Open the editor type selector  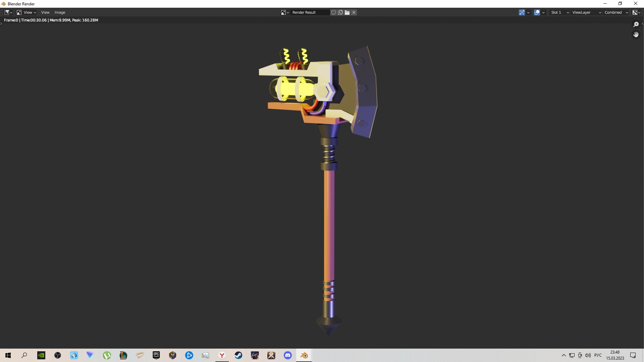[x=8, y=12]
